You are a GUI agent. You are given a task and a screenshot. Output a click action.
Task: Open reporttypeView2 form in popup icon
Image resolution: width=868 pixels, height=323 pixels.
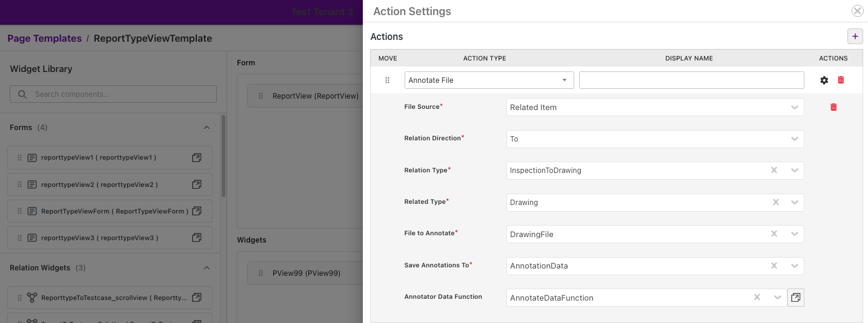coord(196,184)
